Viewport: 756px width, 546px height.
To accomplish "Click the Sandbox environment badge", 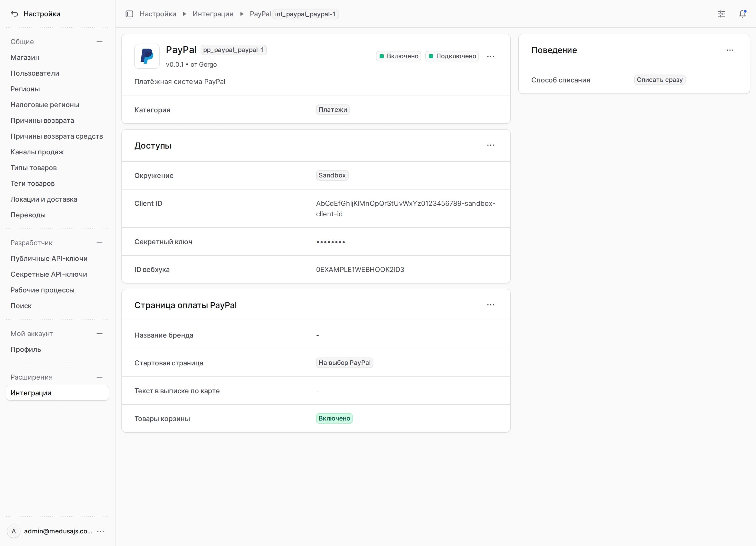I will [332, 176].
